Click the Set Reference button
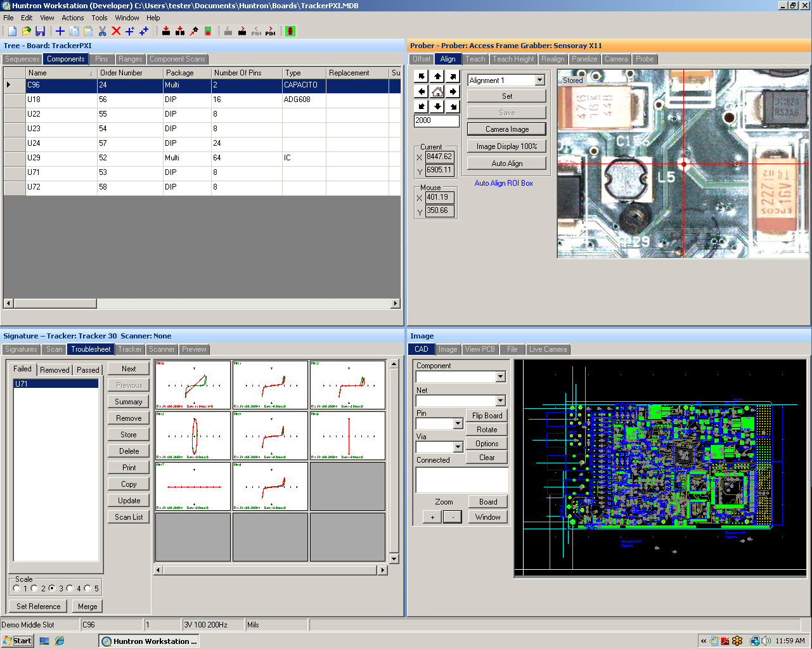The width and height of the screenshot is (812, 649). coord(39,607)
